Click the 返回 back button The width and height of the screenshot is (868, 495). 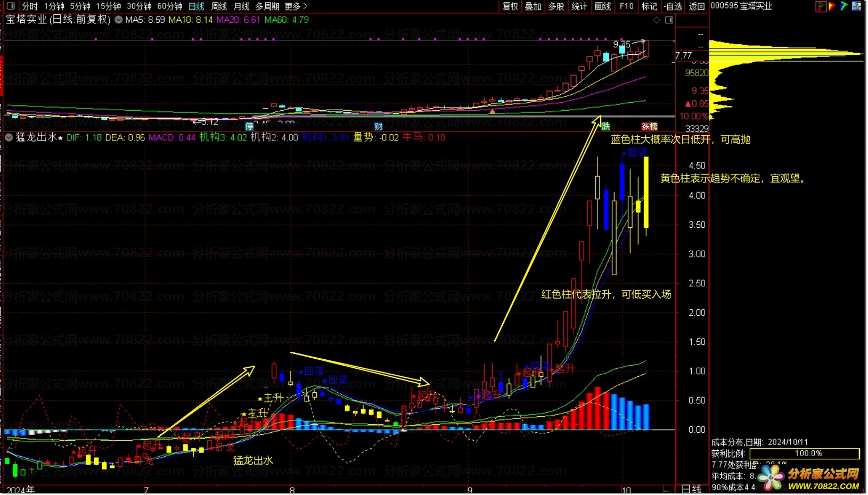[x=697, y=6]
